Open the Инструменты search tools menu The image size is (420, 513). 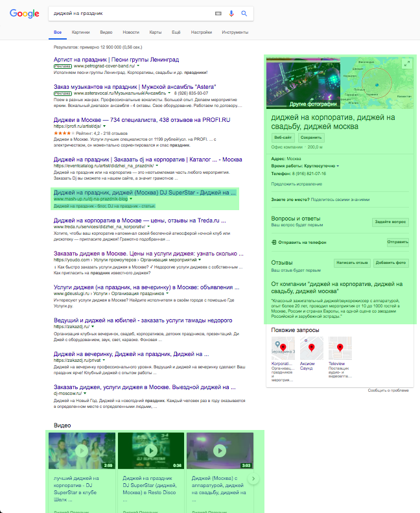click(235, 32)
